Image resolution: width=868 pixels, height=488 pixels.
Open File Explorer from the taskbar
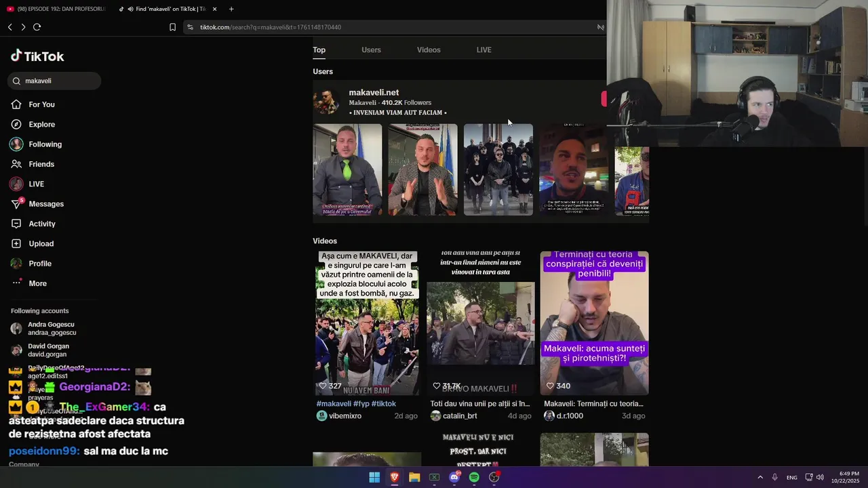click(414, 477)
